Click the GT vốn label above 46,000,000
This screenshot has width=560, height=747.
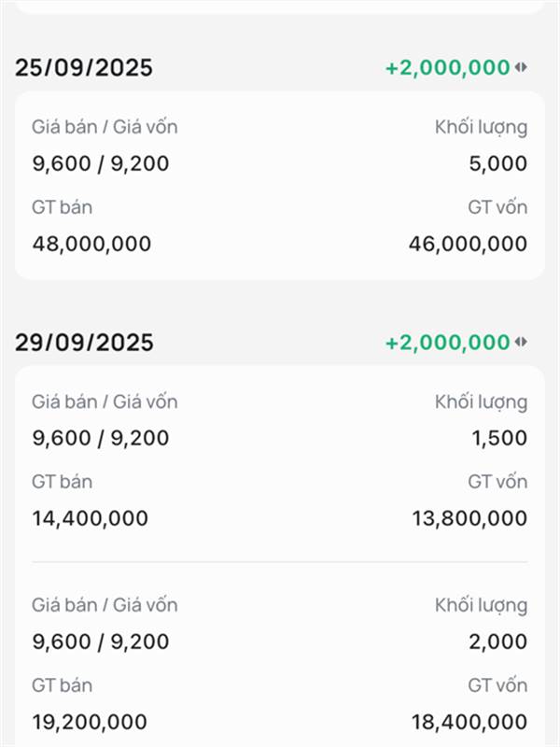pos(497,207)
